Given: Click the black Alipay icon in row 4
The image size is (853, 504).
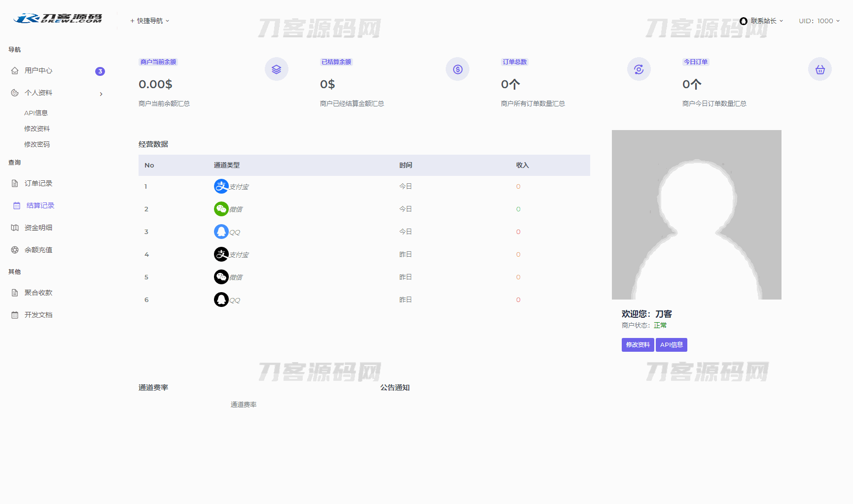Looking at the screenshot, I should 221,254.
